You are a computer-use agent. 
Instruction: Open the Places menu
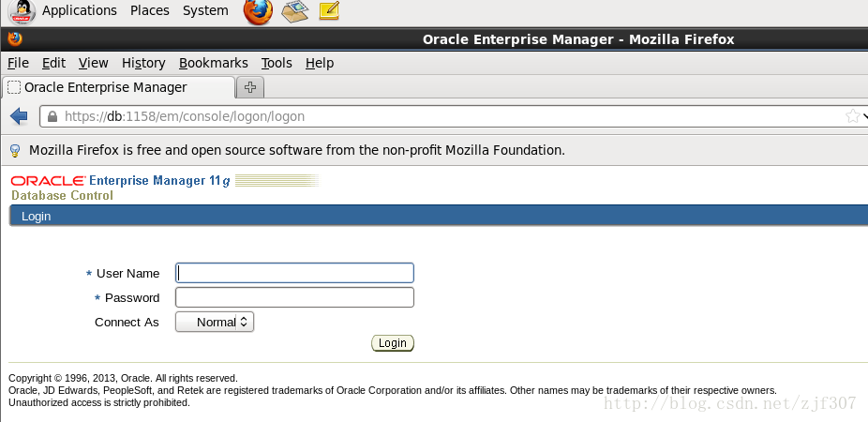[x=150, y=10]
